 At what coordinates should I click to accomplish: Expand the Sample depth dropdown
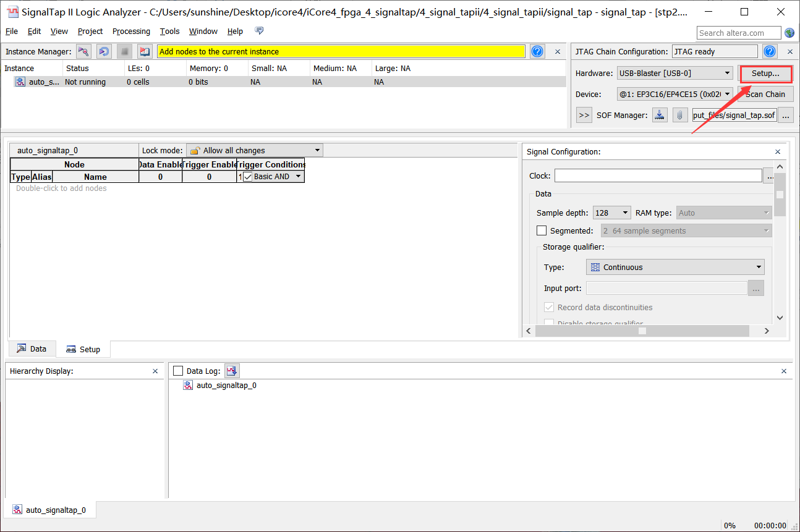pyautogui.click(x=611, y=213)
